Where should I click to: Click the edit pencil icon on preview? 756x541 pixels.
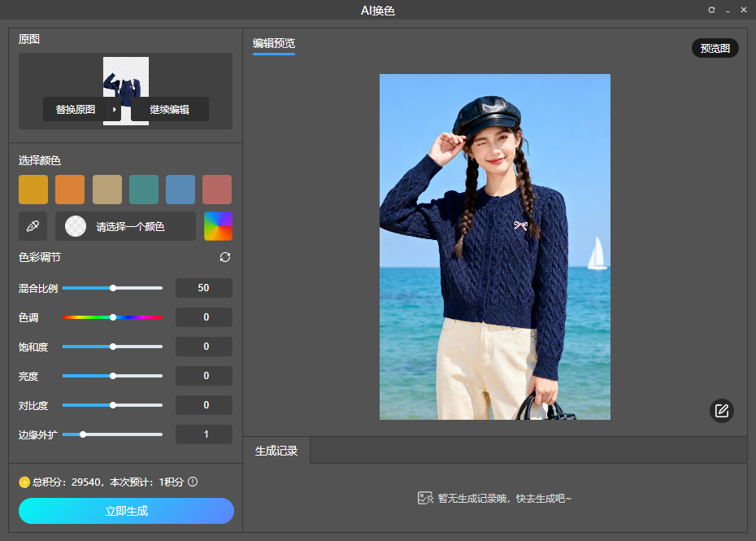coord(721,411)
